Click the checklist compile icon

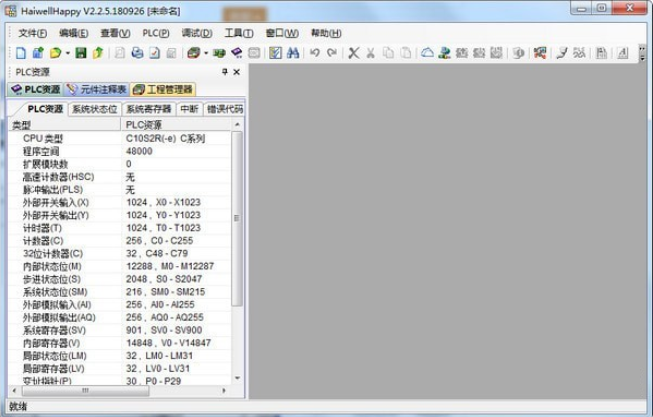pos(275,53)
